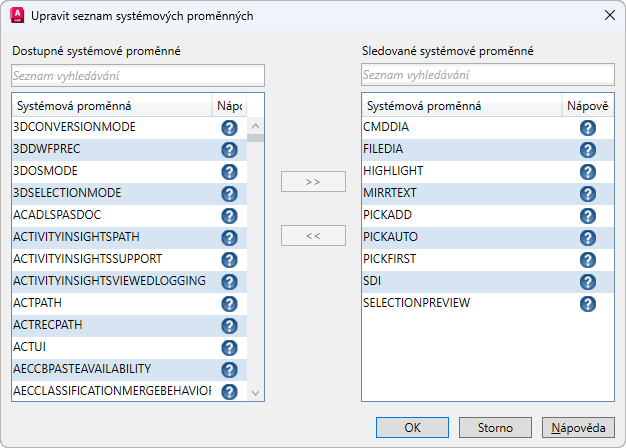Click the << remove variable button
Screen dimensions: 626x448
(313, 236)
